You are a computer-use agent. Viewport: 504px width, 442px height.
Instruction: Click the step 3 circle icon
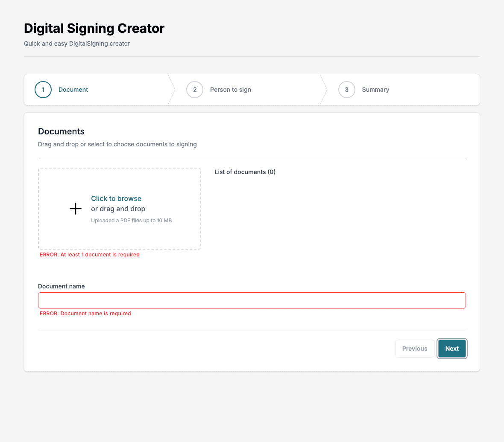[x=346, y=90]
